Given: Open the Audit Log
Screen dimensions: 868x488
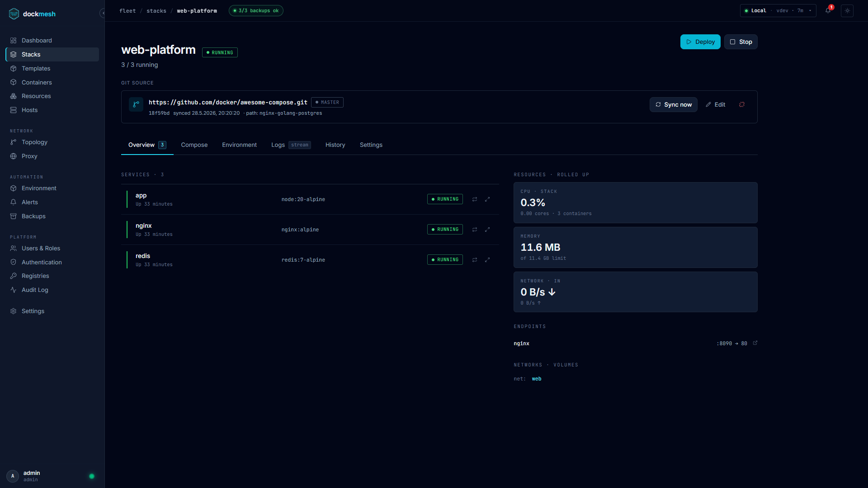Looking at the screenshot, I should pos(52,290).
